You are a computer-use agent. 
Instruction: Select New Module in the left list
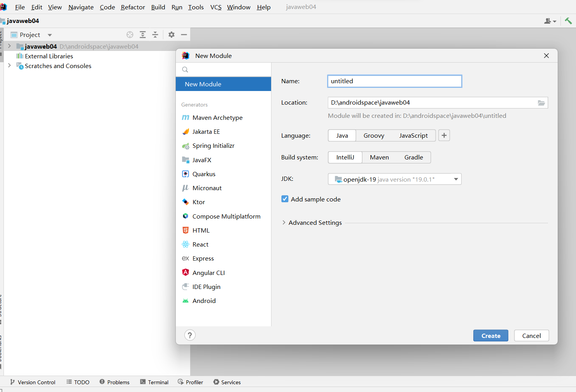click(223, 84)
